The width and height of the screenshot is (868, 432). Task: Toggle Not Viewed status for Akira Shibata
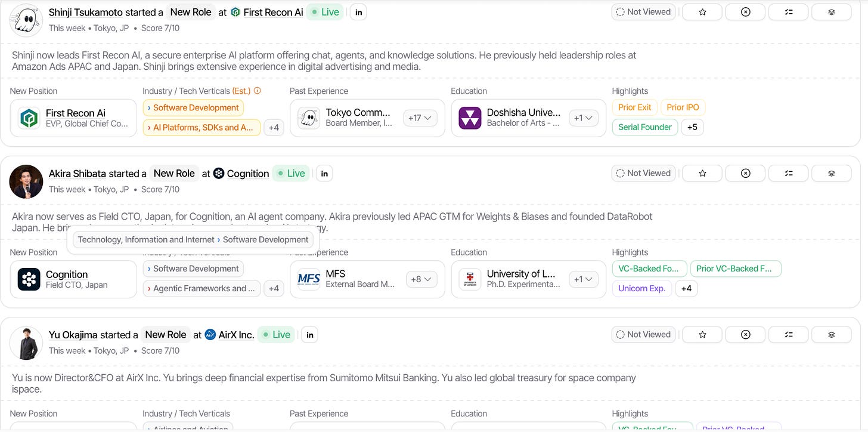tap(643, 173)
